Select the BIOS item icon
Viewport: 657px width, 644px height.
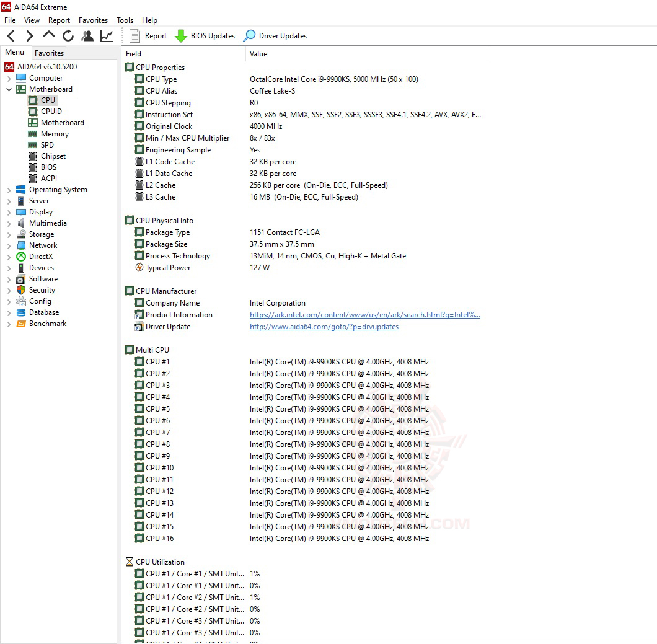tap(33, 167)
